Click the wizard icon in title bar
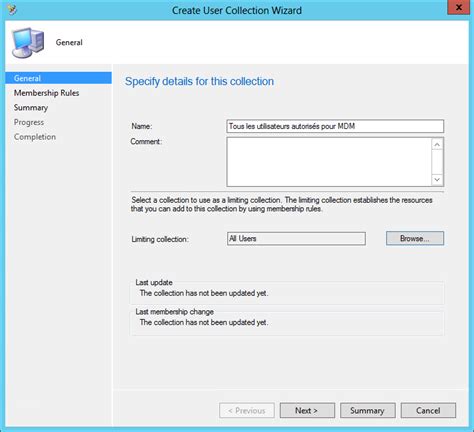 pos(12,9)
